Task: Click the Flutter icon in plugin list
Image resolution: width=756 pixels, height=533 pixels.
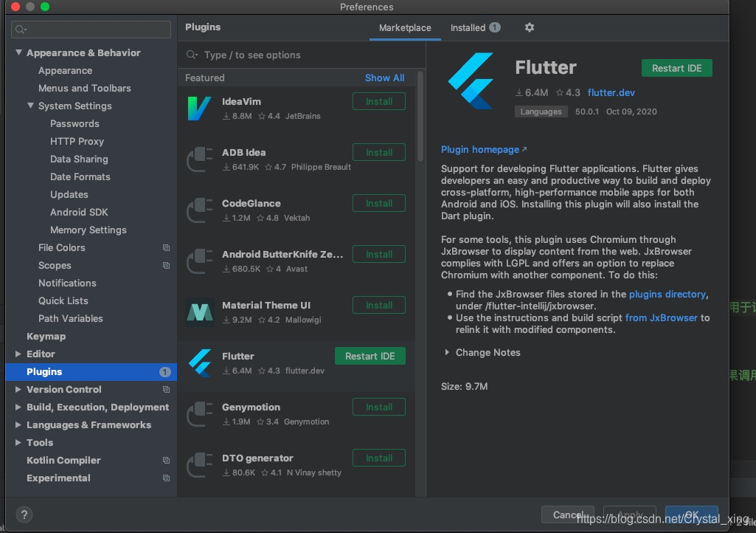Action: coord(200,363)
